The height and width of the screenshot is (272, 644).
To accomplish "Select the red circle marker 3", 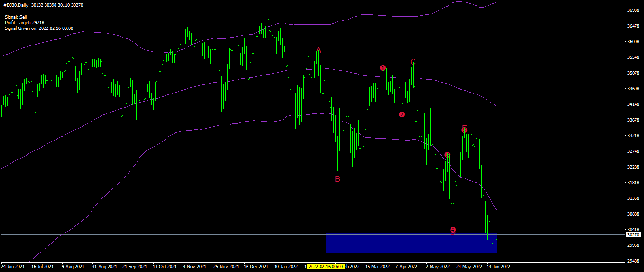I will (x=447, y=155).
